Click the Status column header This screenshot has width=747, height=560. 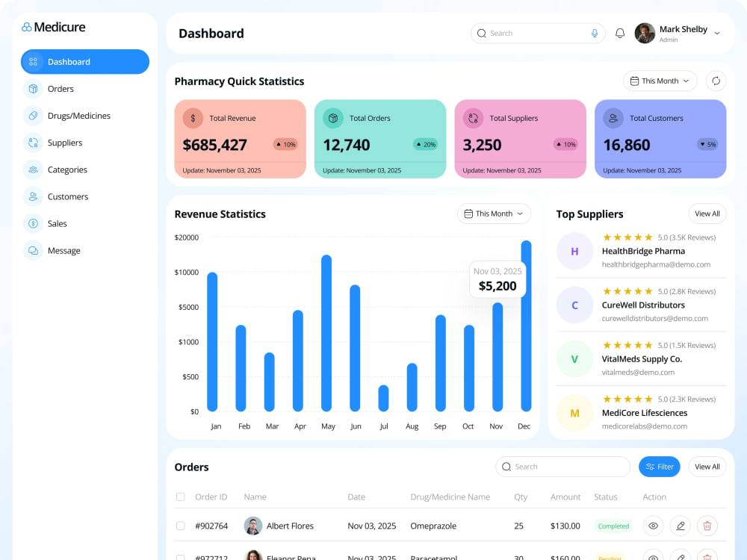click(606, 497)
